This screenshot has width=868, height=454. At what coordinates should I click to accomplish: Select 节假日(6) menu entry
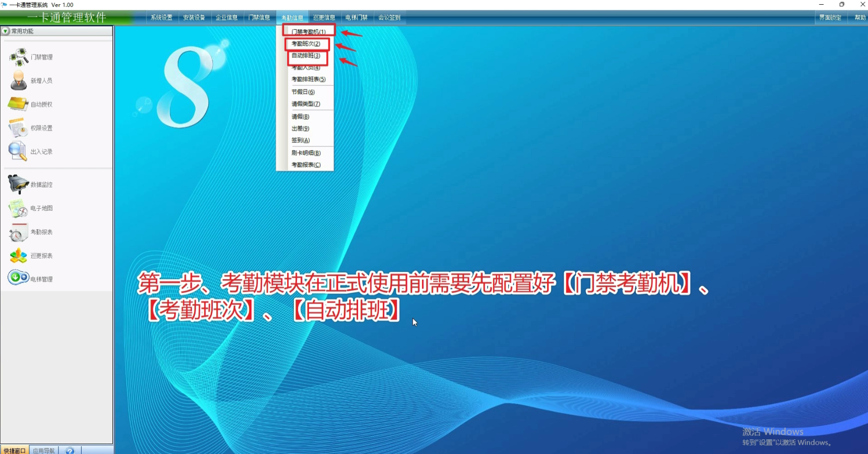pos(303,92)
